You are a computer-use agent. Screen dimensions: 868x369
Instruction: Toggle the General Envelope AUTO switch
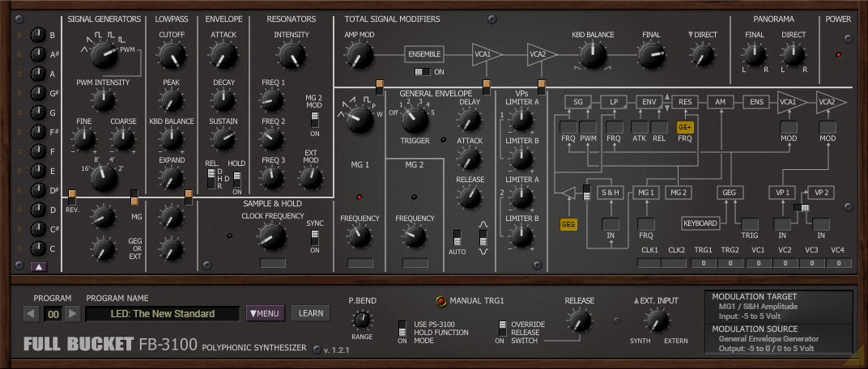[x=457, y=238]
